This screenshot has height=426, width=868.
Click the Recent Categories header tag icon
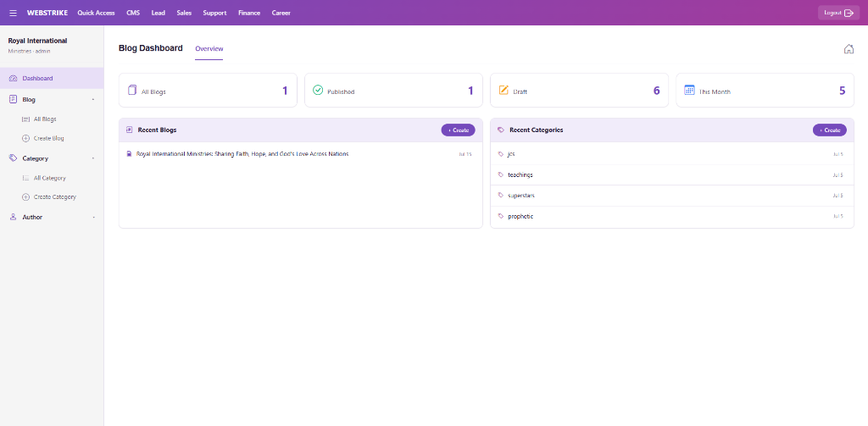coord(501,130)
